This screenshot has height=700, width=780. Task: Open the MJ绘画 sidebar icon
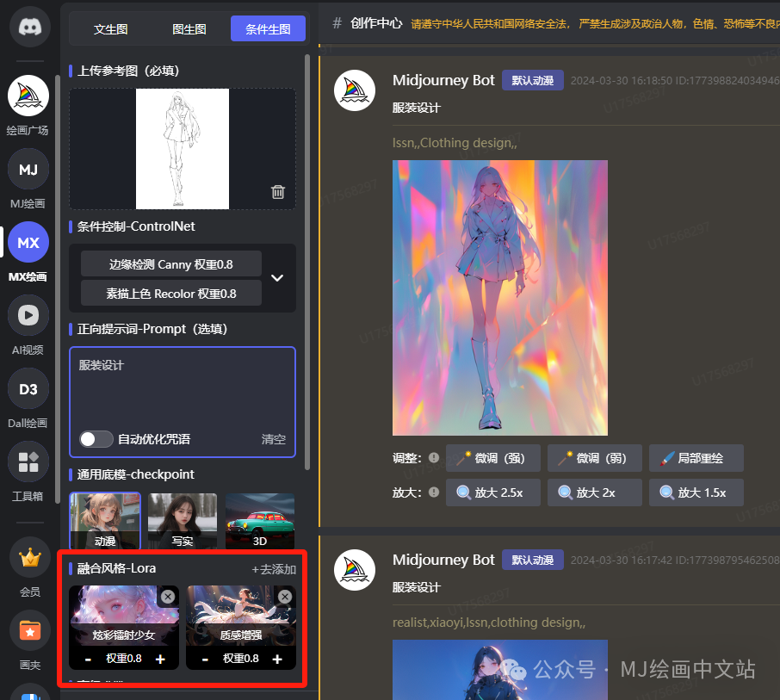point(28,169)
